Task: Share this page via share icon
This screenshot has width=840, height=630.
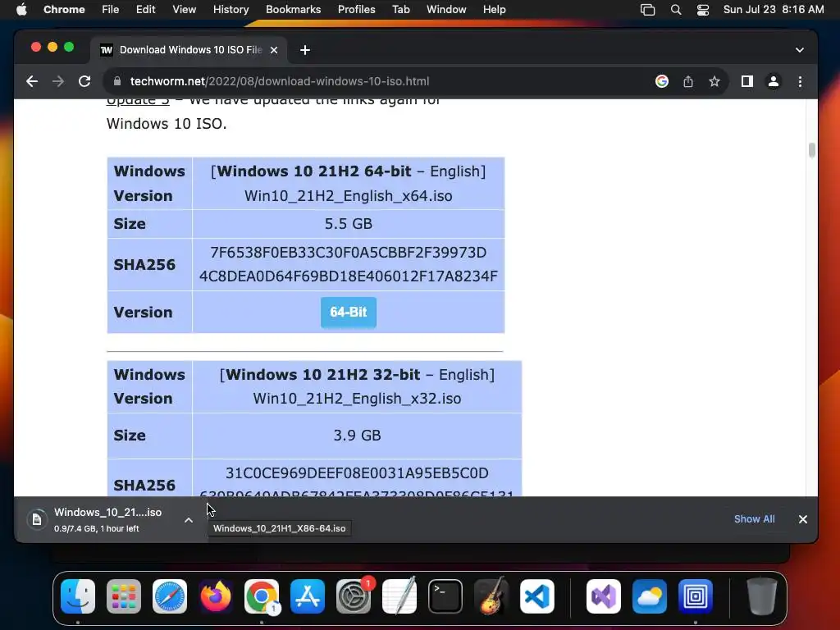Action: point(688,81)
